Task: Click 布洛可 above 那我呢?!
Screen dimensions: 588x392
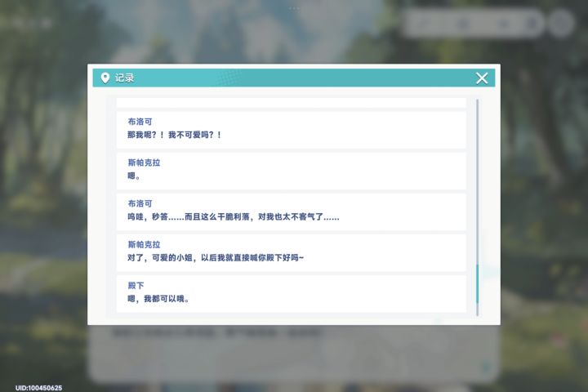Action: tap(140, 122)
